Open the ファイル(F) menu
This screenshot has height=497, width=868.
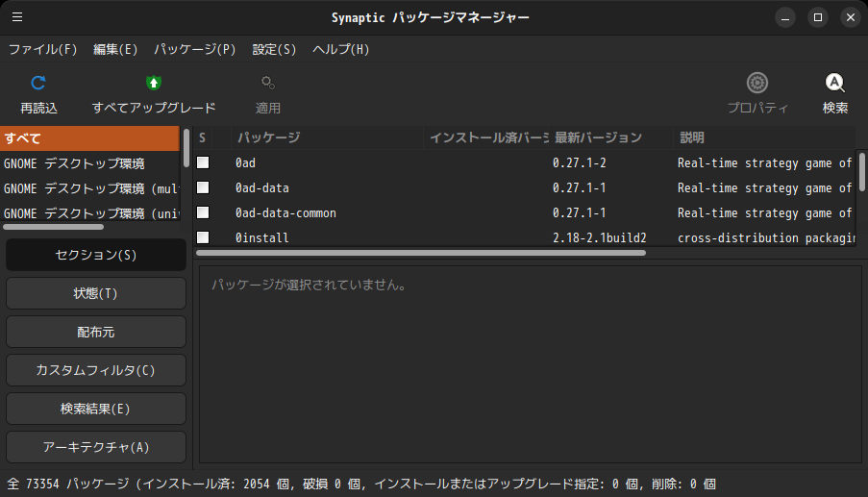42,49
